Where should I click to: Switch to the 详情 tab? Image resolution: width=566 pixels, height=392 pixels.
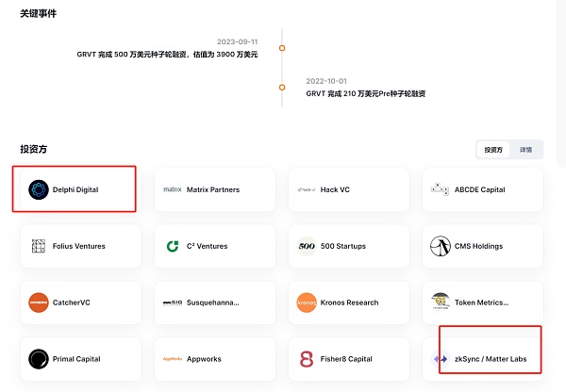525,150
